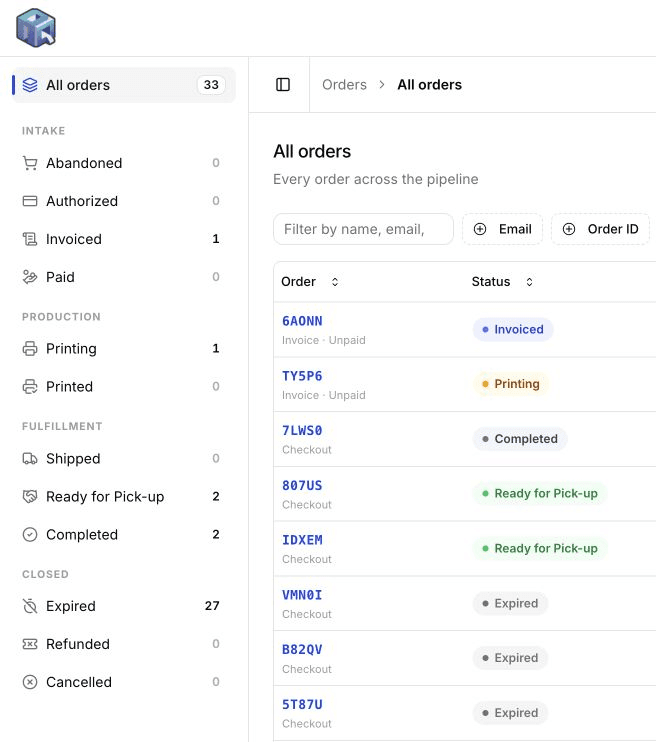The width and height of the screenshot is (656, 742).
Task: Click the Printing printer icon
Action: [30, 349]
